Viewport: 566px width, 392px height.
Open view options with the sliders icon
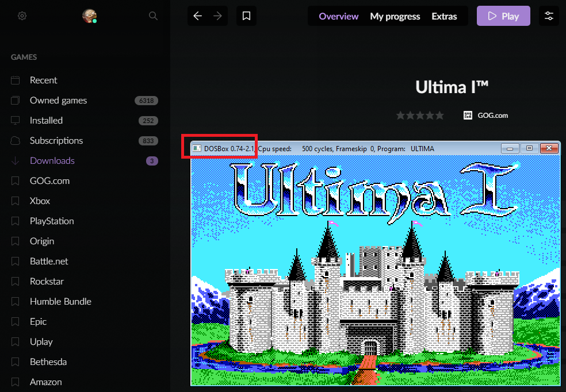coord(548,16)
